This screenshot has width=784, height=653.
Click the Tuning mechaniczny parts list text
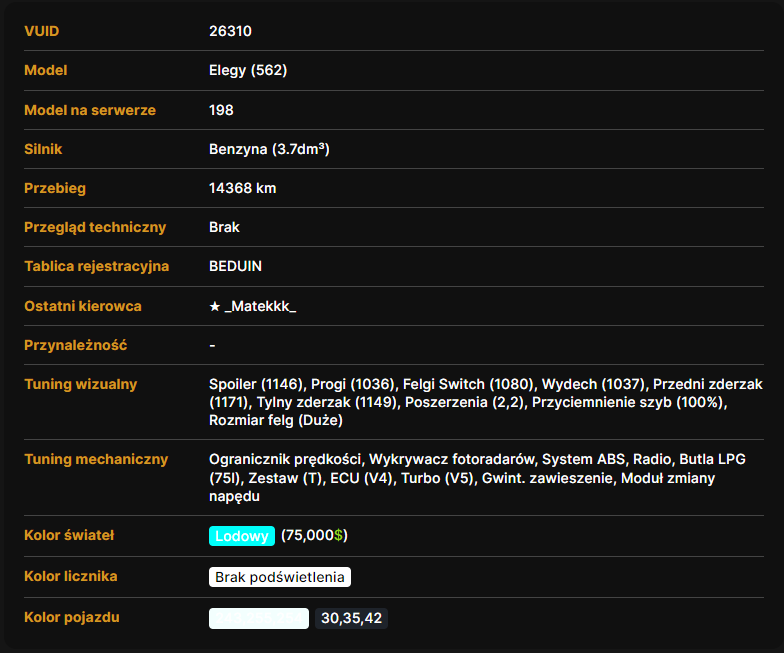coord(477,478)
